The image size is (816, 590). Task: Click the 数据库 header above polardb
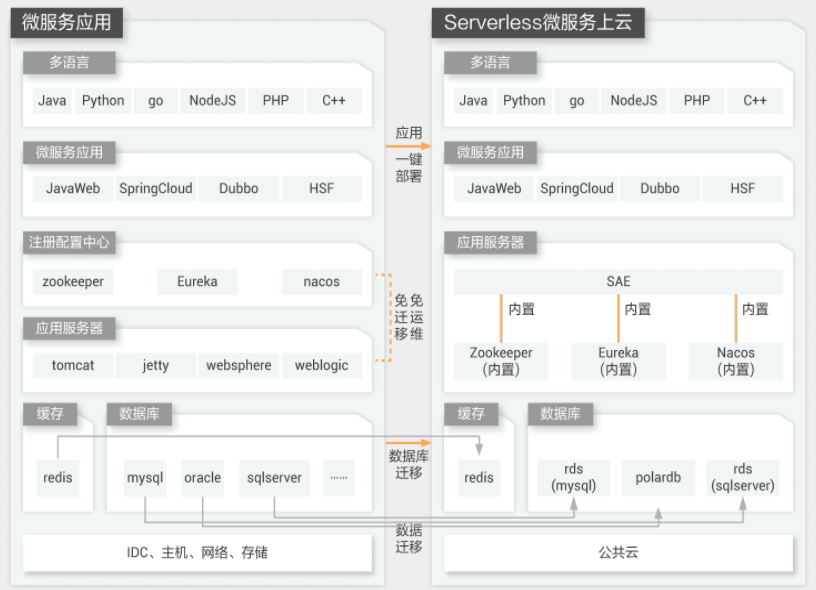(x=560, y=414)
